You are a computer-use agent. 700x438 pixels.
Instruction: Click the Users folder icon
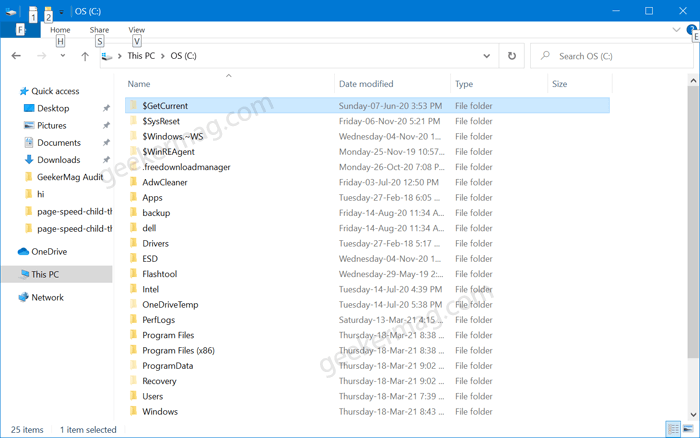pos(133,396)
